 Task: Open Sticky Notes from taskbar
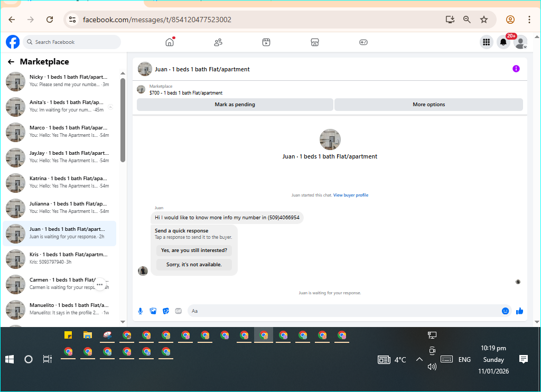coord(68,335)
